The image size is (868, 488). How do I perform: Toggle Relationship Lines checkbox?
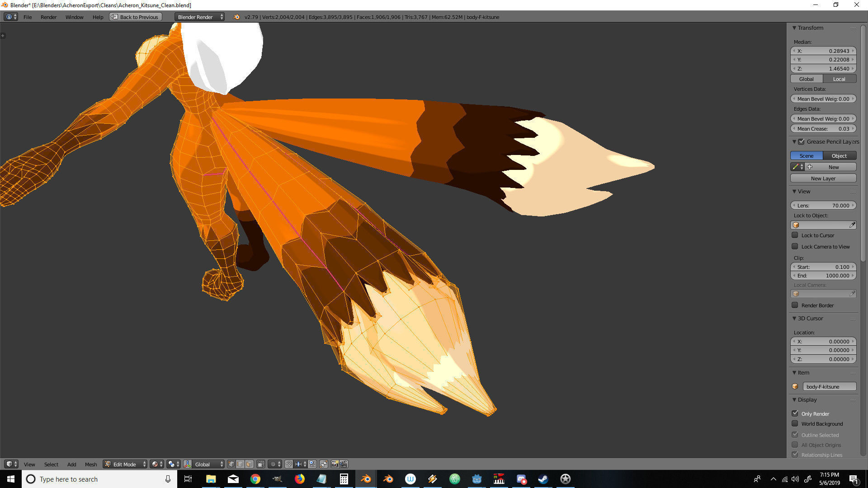point(795,455)
